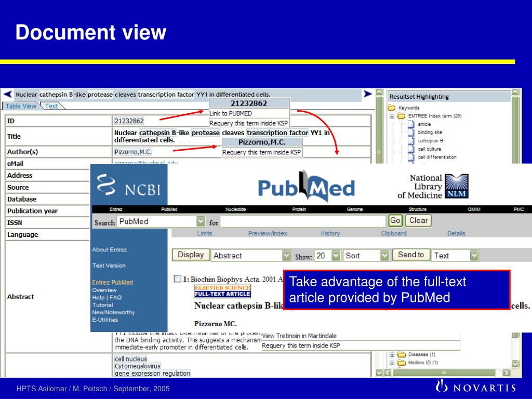
Task: Open Text Version in sidebar
Action: point(109,265)
